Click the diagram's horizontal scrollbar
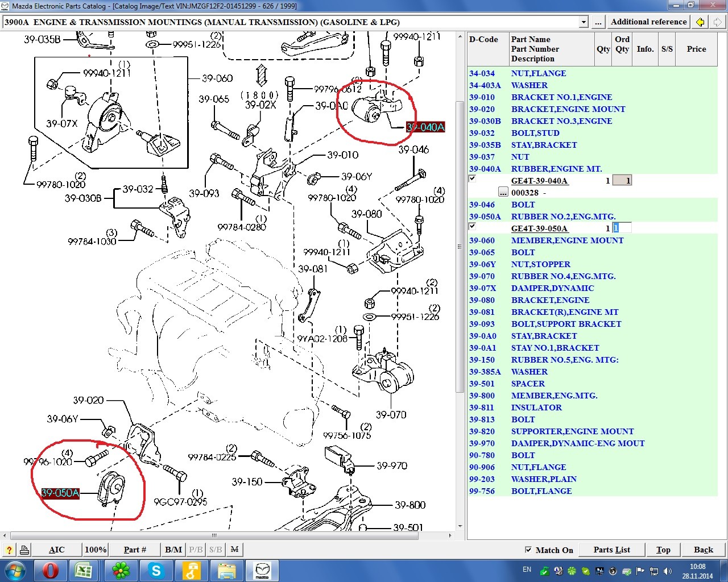The width and height of the screenshot is (728, 582). (227, 535)
